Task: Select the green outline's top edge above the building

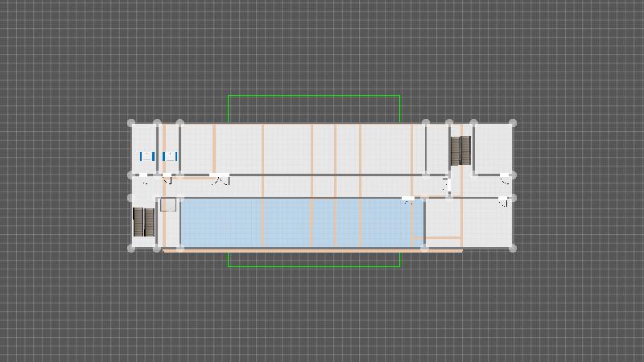Action: point(314,96)
